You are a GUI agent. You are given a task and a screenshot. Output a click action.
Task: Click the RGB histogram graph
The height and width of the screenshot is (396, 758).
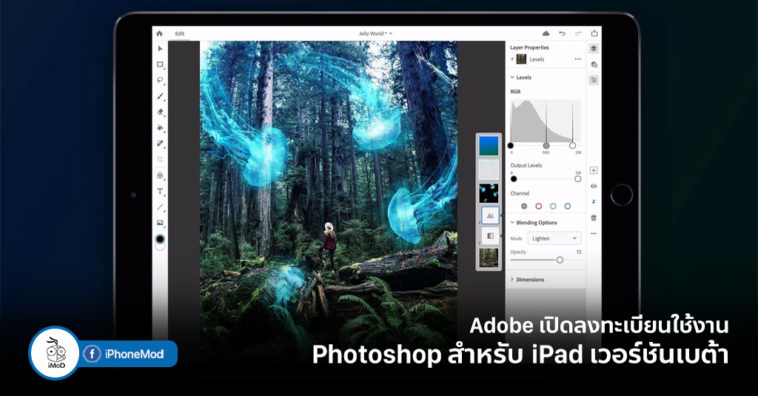tap(546, 121)
